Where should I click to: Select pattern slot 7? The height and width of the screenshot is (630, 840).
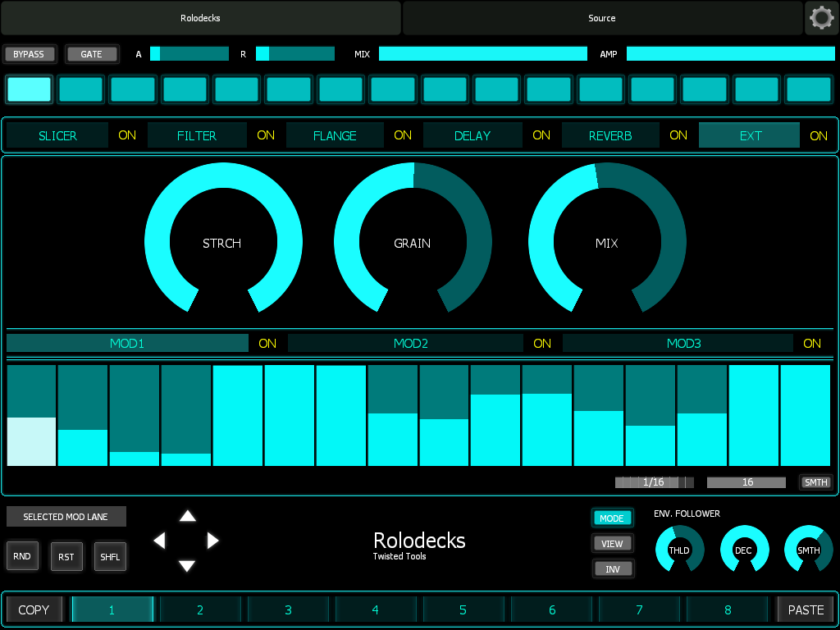coord(639,609)
